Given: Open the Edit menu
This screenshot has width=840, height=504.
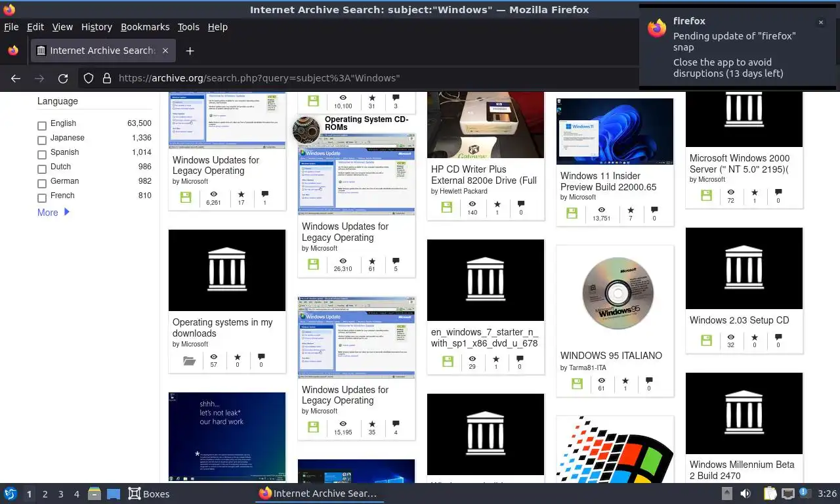Looking at the screenshot, I should click(x=35, y=27).
